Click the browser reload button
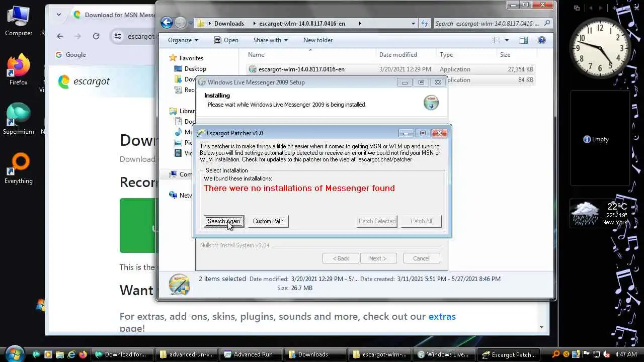The image size is (644, 362). click(96, 36)
